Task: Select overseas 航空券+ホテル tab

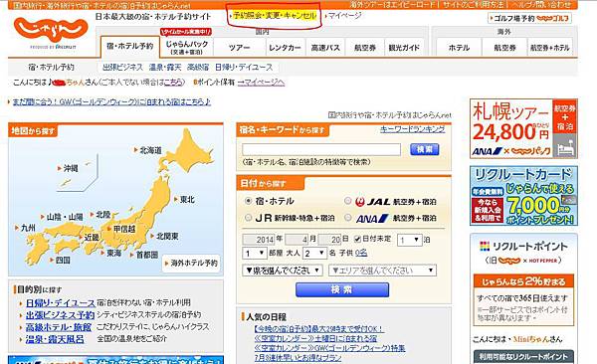Action: (x=550, y=48)
